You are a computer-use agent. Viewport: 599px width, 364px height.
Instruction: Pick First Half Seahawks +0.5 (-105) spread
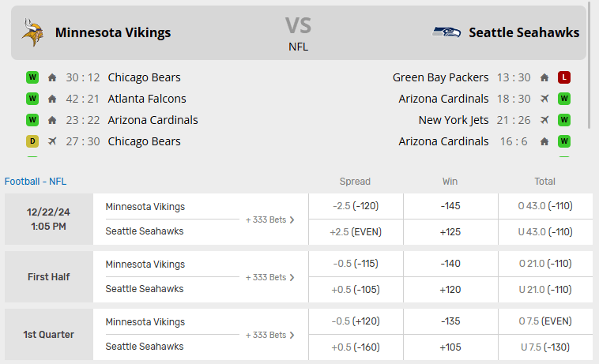[x=356, y=289]
